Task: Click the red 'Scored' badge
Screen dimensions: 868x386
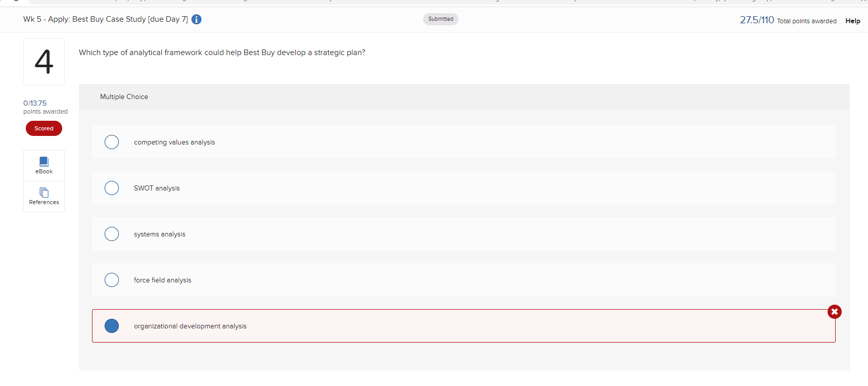Action: pos(43,128)
